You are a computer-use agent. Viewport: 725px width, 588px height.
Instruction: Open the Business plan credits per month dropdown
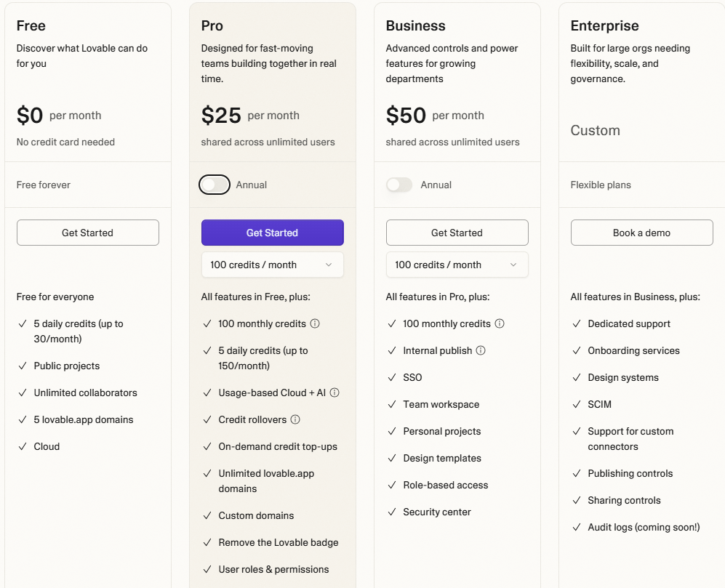tap(457, 265)
